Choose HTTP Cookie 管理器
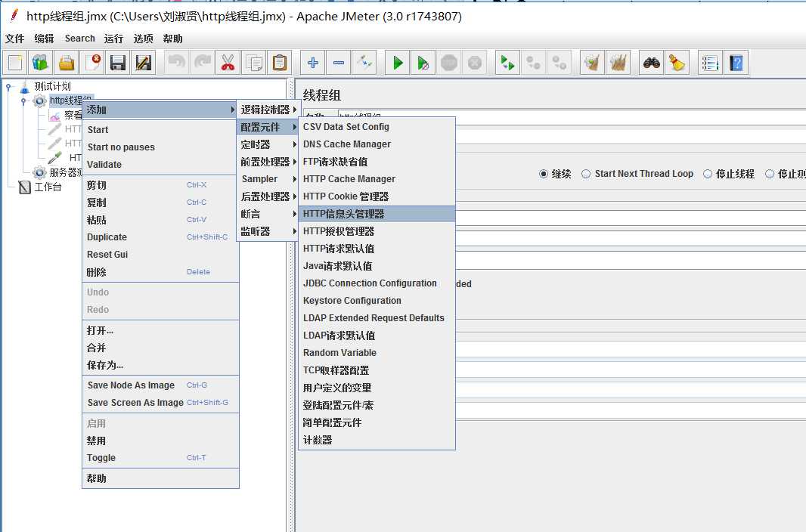The height and width of the screenshot is (532, 806). click(377, 196)
